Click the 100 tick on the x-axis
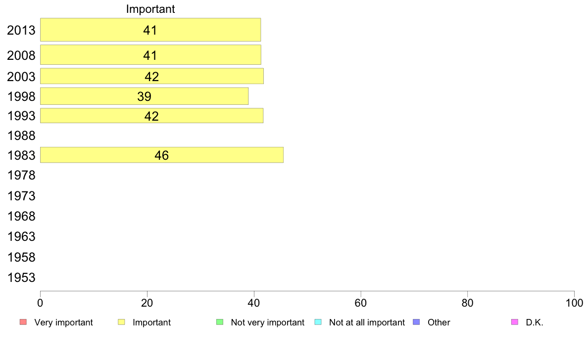The height and width of the screenshot is (364, 588). tap(574, 303)
